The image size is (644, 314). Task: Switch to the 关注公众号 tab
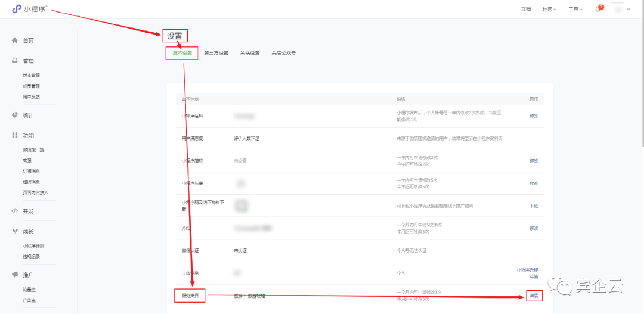coord(283,53)
